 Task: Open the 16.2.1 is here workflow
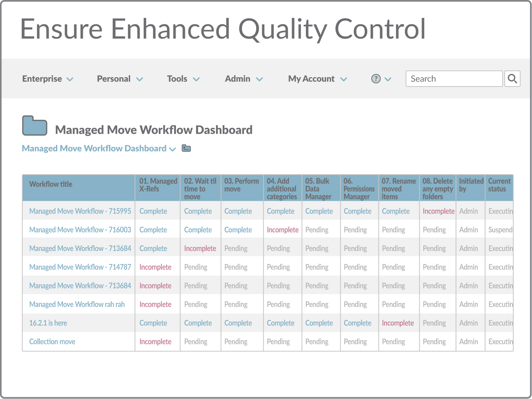[x=48, y=323]
